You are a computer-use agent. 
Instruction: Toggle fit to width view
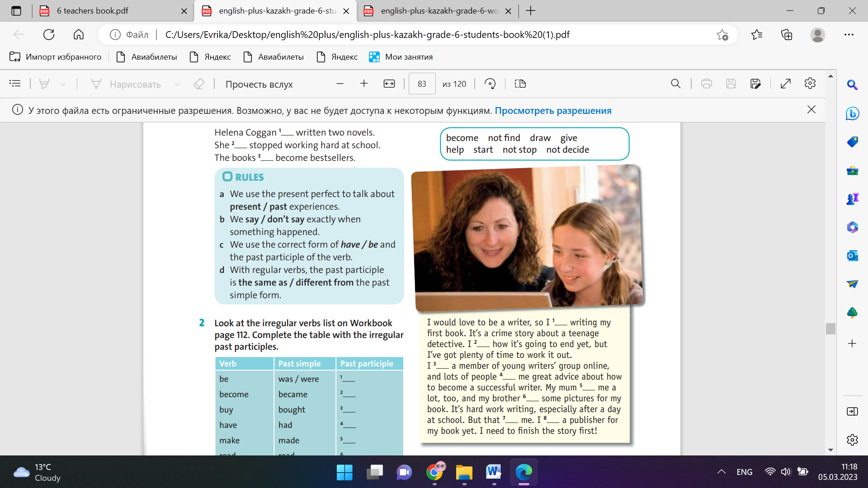click(389, 84)
